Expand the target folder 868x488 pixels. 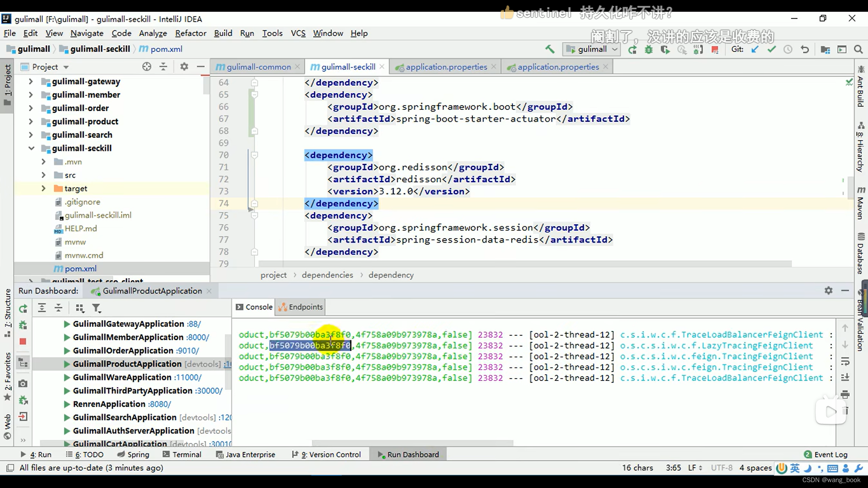43,188
